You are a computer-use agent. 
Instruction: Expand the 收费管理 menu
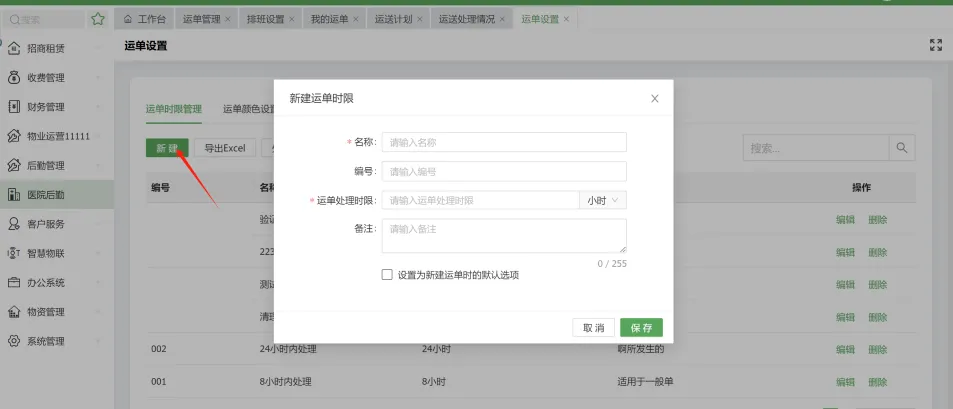point(98,78)
